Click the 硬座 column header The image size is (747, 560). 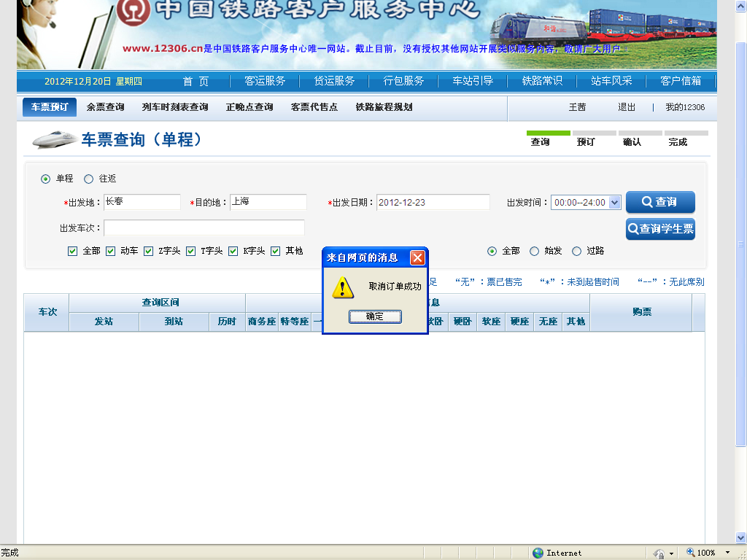519,322
